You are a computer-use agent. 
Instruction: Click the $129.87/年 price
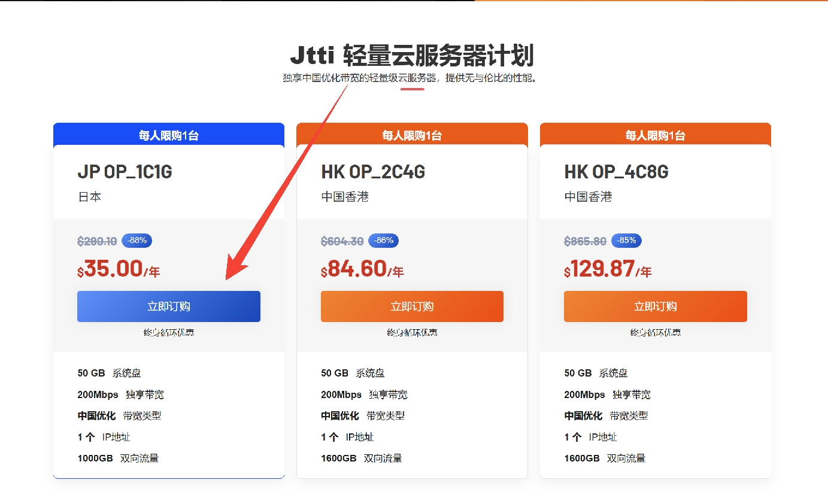(607, 269)
